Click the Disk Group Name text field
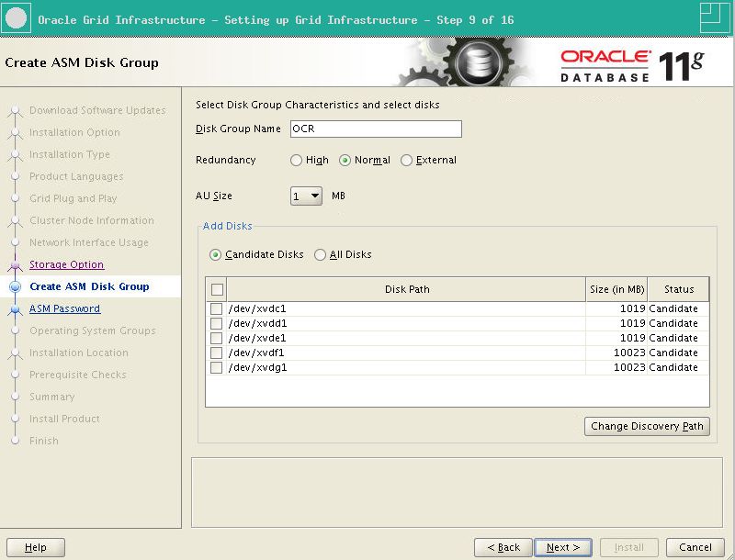This screenshot has height=560, width=735. [376, 129]
